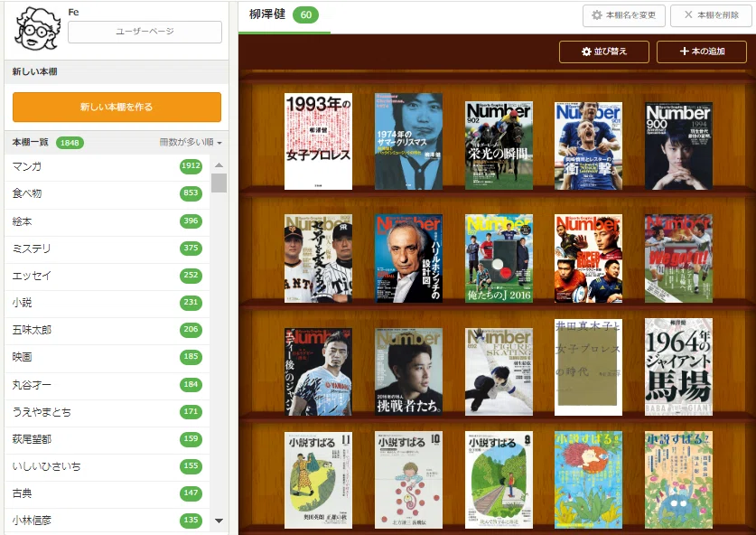
Task: Select the 五味太郎 bookshelf row
Action: tap(107, 330)
